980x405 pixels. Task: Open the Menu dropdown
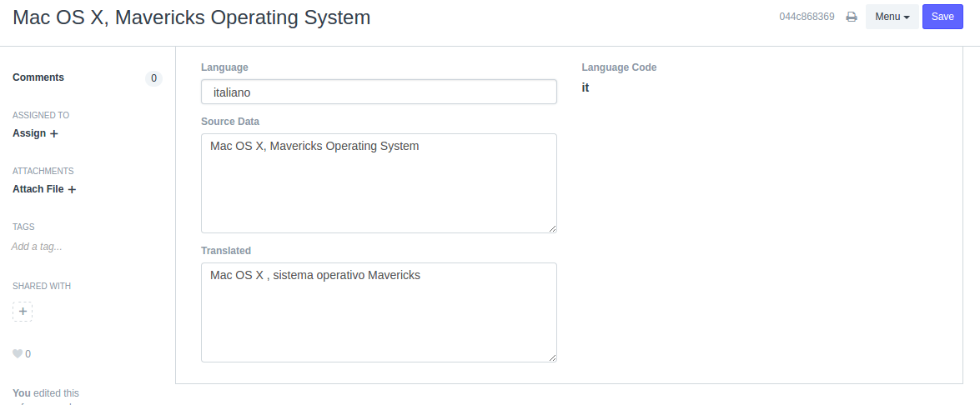click(892, 17)
